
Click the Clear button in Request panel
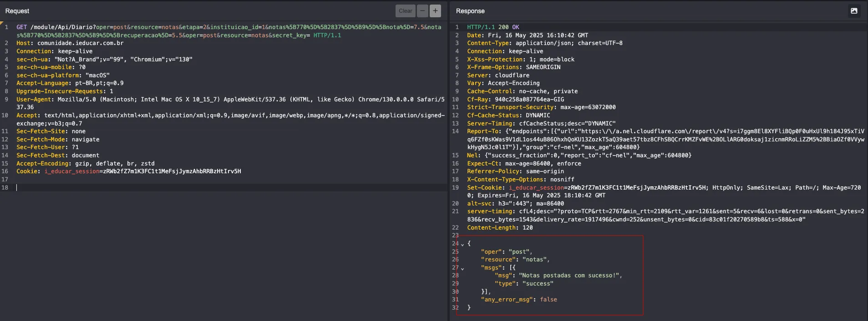tap(405, 11)
